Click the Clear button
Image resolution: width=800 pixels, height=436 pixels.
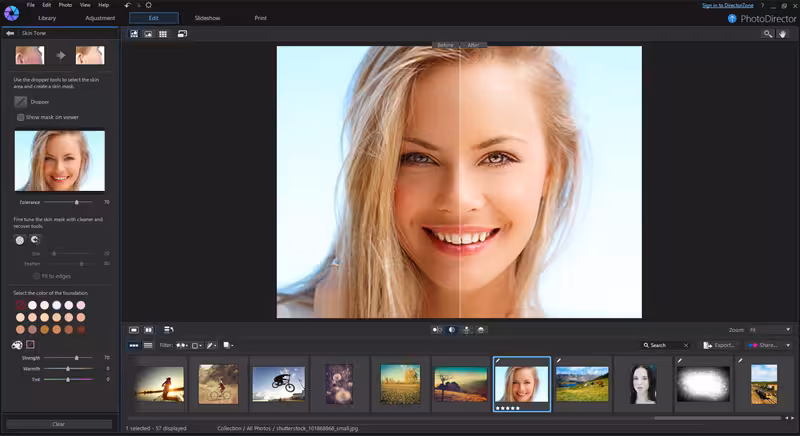pos(59,424)
